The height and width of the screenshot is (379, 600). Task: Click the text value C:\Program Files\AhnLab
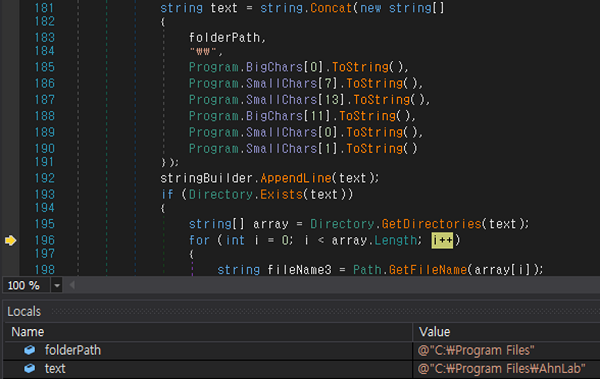click(501, 369)
